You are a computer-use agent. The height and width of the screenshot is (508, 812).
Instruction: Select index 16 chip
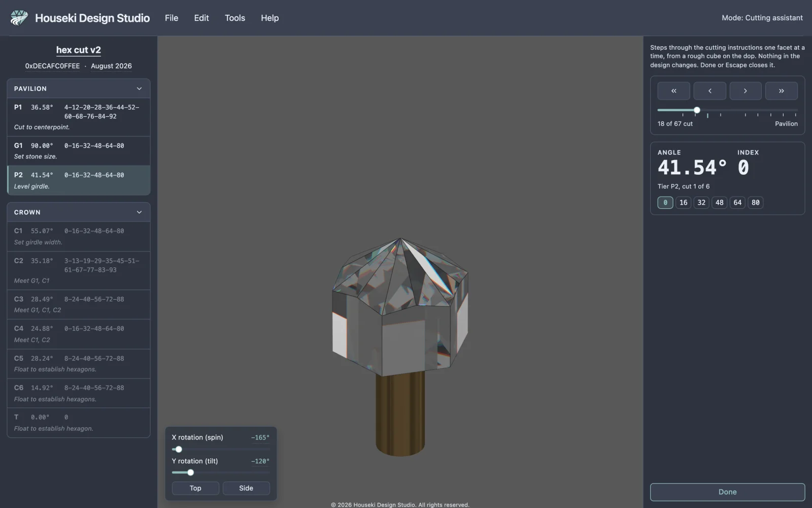684,203
